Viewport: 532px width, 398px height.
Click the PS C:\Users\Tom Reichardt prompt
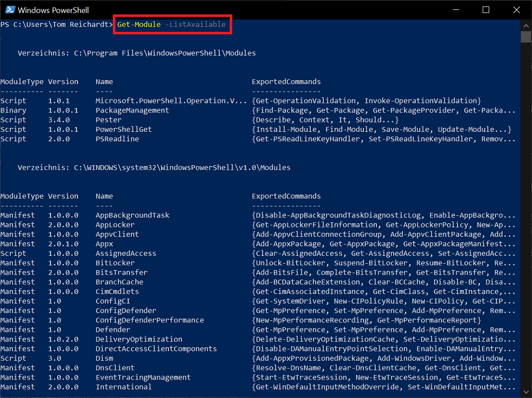(56, 24)
